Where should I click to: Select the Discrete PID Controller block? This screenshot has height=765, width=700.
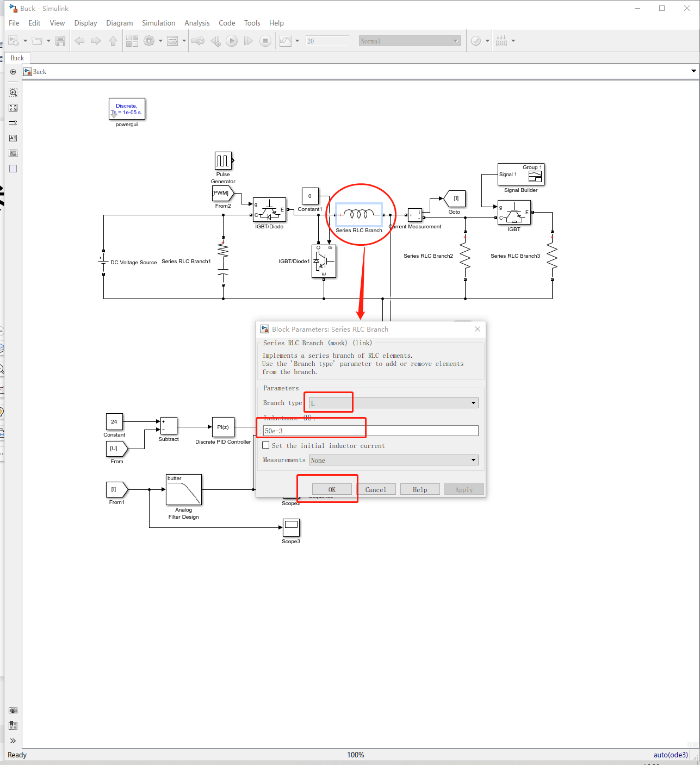pyautogui.click(x=223, y=427)
